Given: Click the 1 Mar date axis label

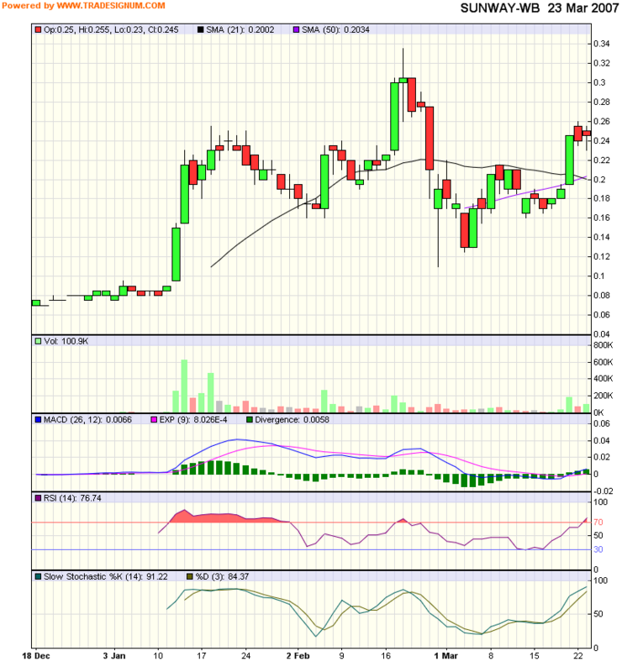Looking at the screenshot, I should click(446, 656).
